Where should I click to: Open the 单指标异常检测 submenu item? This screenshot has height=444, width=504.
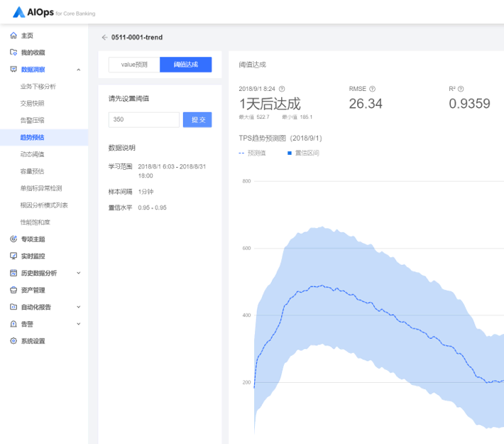(41, 188)
